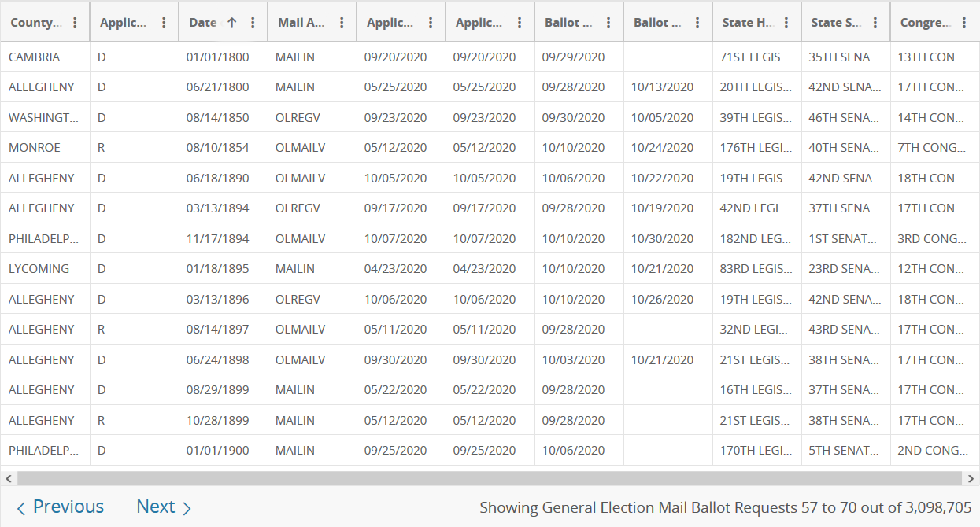Image resolution: width=980 pixels, height=527 pixels.
Task: Open the Date column three-dot menu
Action: pyautogui.click(x=253, y=23)
